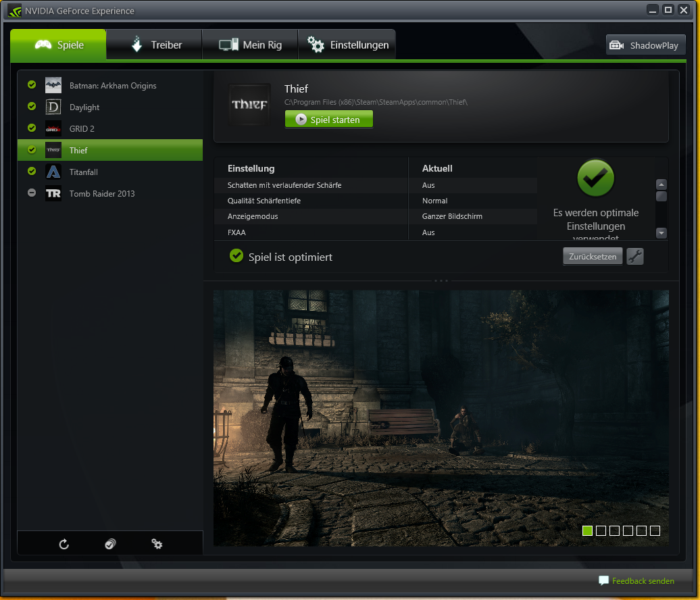Viewport: 700px width, 600px height.
Task: Show second screenshot via indicator square
Action: tap(601, 530)
